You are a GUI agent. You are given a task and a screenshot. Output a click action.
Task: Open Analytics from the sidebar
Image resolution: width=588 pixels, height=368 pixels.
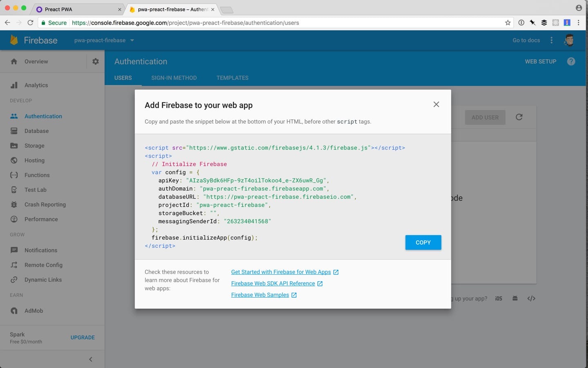coord(36,85)
